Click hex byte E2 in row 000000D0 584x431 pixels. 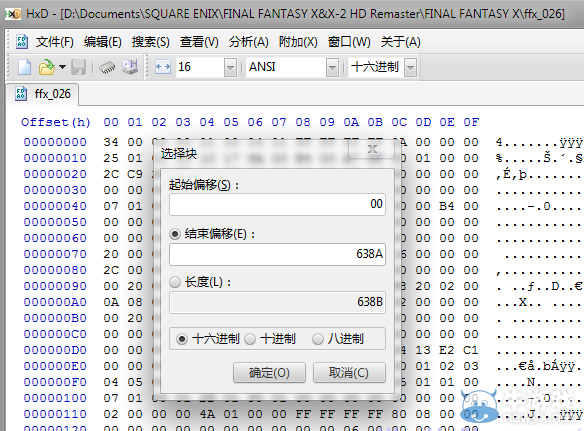click(447, 351)
